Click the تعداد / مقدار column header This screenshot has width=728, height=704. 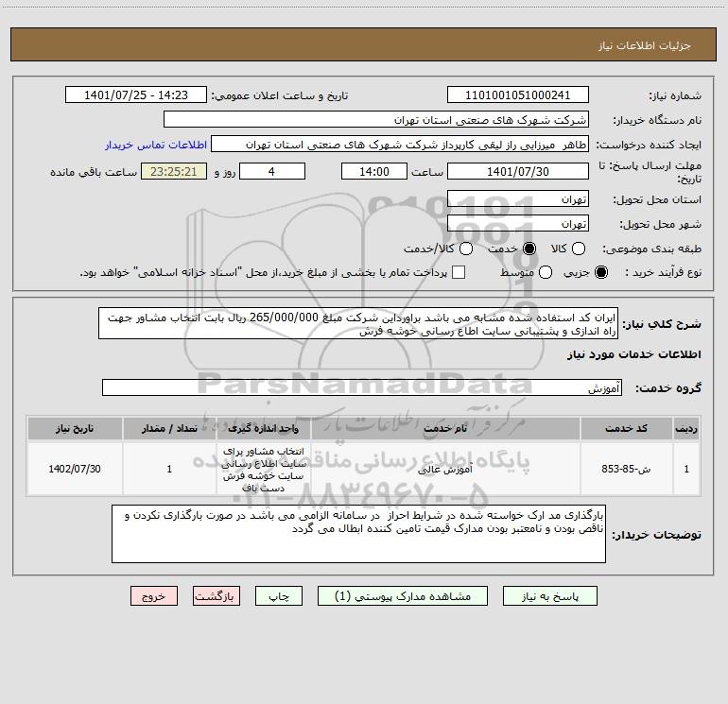(x=169, y=428)
